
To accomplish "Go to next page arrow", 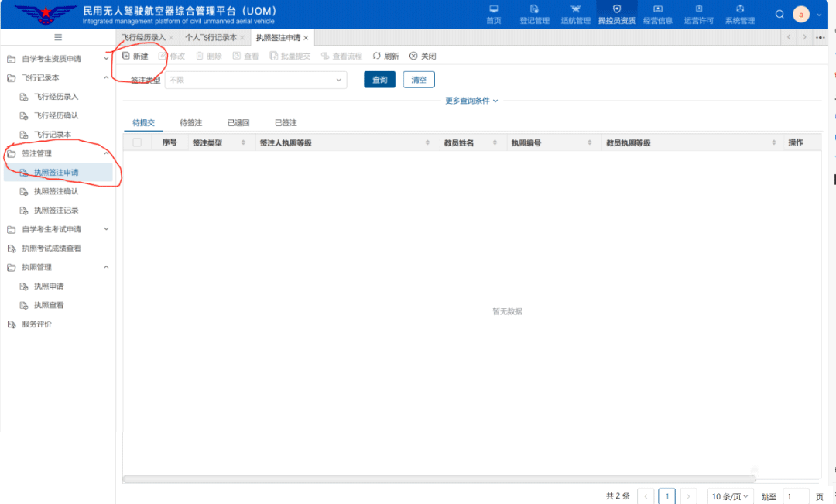I will pos(688,496).
